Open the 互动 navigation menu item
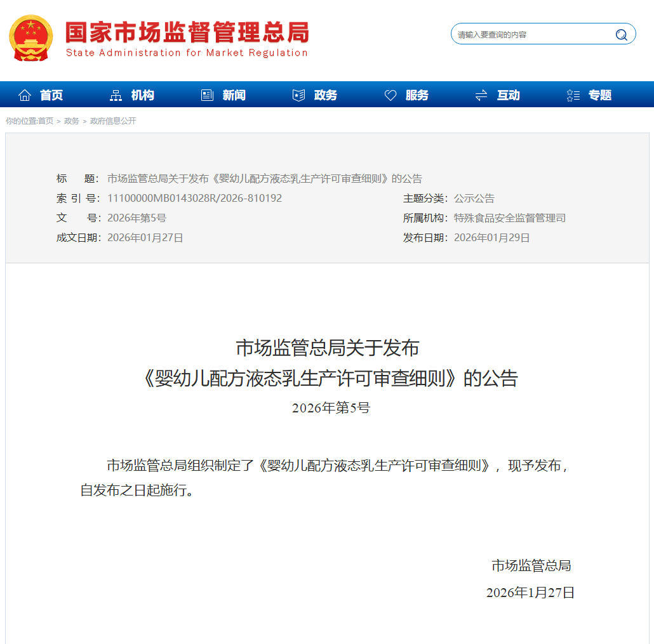The height and width of the screenshot is (644, 654). pyautogui.click(x=508, y=95)
